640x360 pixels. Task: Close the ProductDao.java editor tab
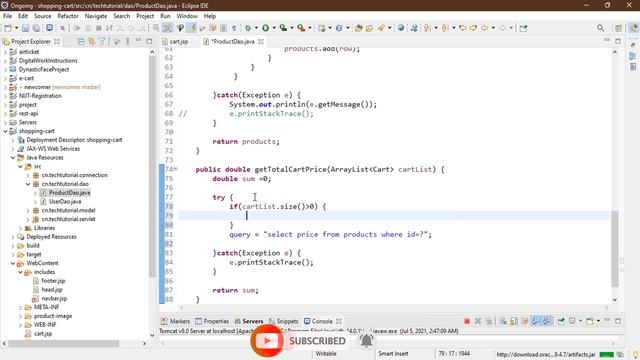261,42
